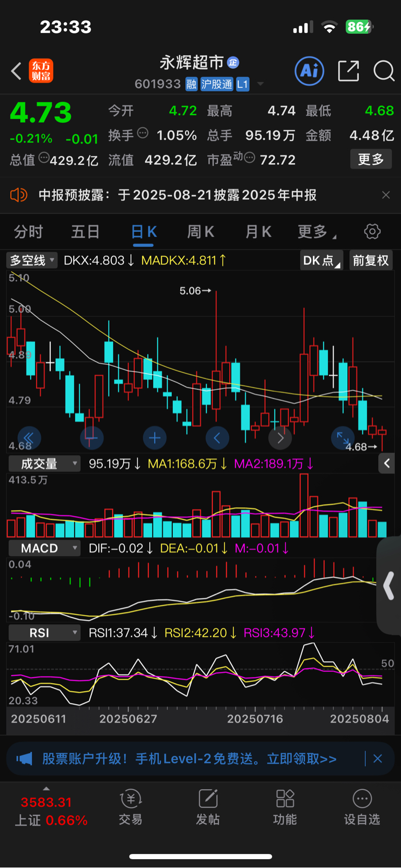The width and height of the screenshot is (401, 868).
Task: Open the AI assistant icon
Action: click(310, 70)
